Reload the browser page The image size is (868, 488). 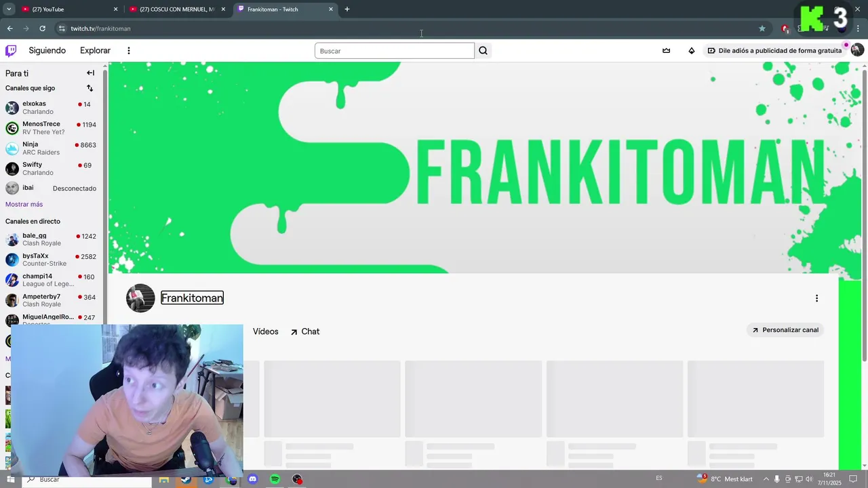pos(42,28)
